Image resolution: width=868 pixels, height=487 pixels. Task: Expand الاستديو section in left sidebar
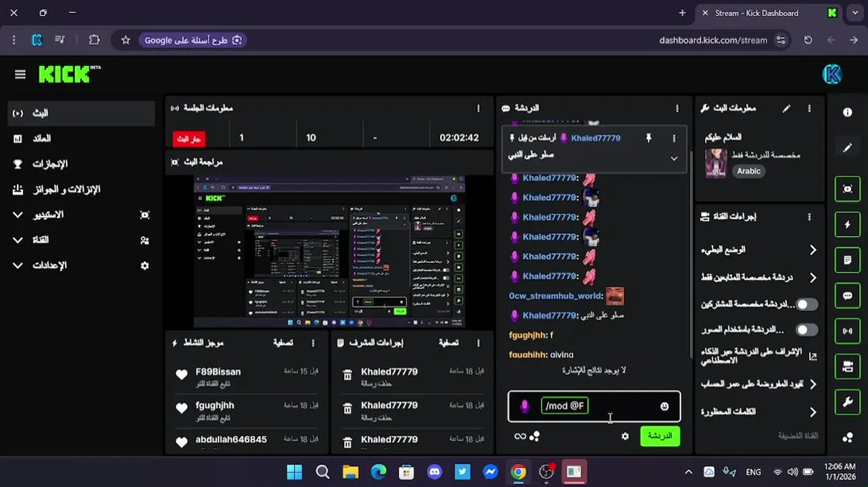pyautogui.click(x=18, y=214)
